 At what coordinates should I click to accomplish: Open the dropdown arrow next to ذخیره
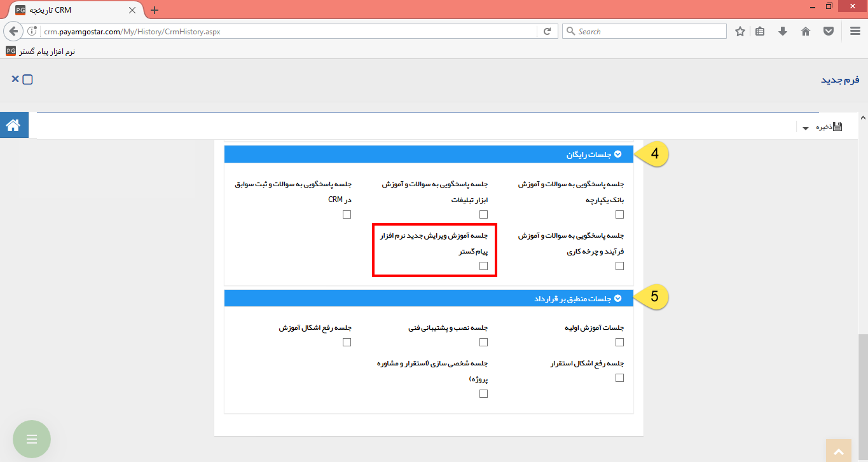[806, 128]
